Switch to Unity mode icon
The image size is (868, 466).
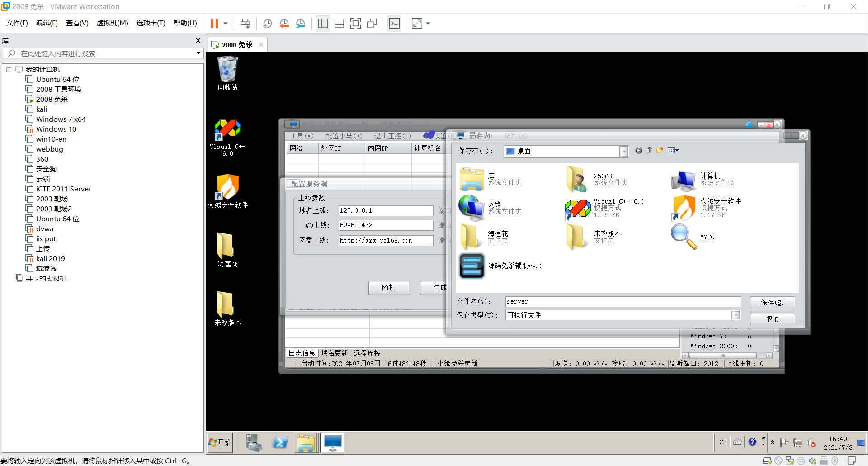(372, 23)
